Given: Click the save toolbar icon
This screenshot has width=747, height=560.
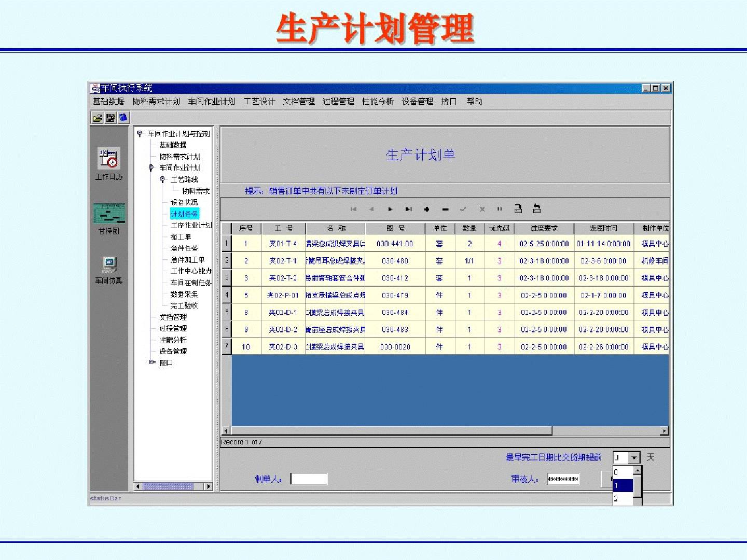Looking at the screenshot, I should click(110, 118).
